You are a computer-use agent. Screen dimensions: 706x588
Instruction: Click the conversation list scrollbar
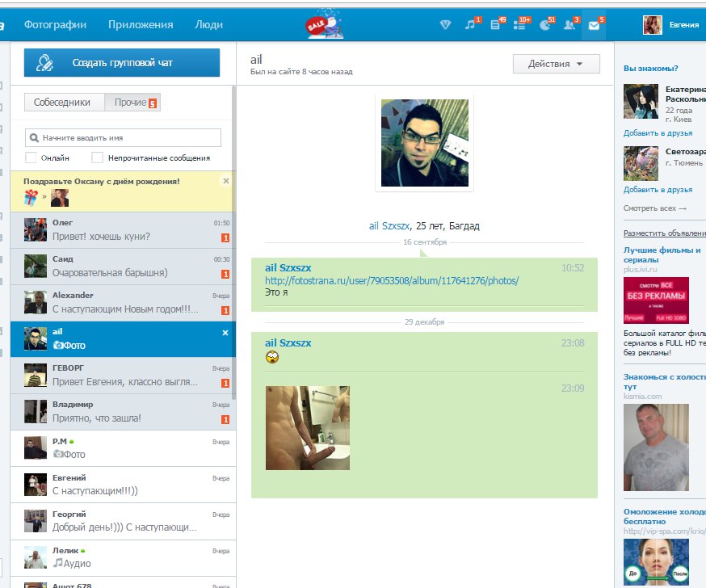(x=234, y=242)
